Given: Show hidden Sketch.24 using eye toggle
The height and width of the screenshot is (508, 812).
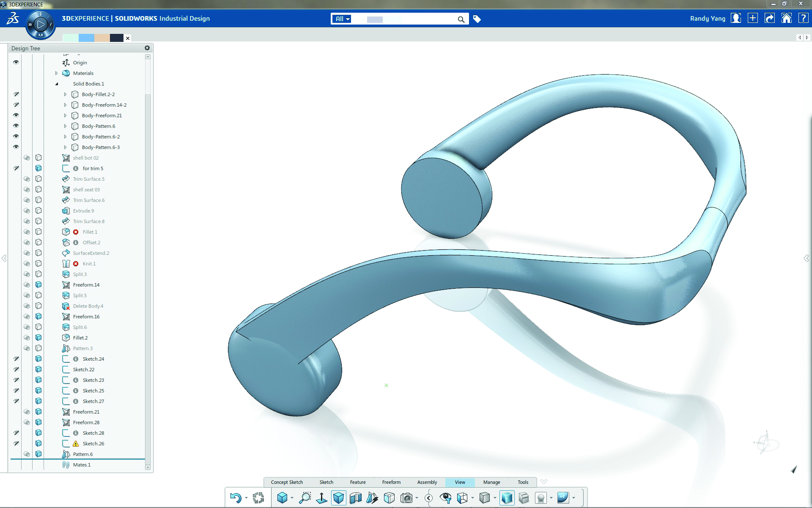Looking at the screenshot, I should pyautogui.click(x=16, y=359).
